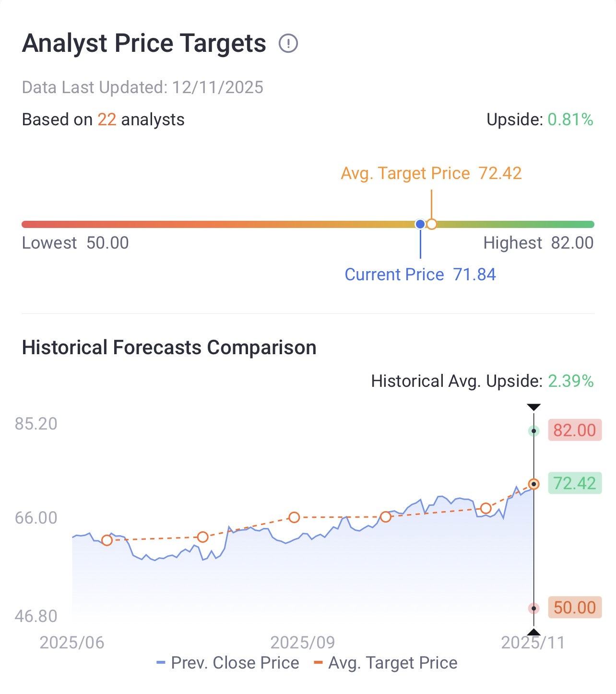Click the fifth orange target point on chart
This screenshot has width=616, height=694.
(486, 508)
